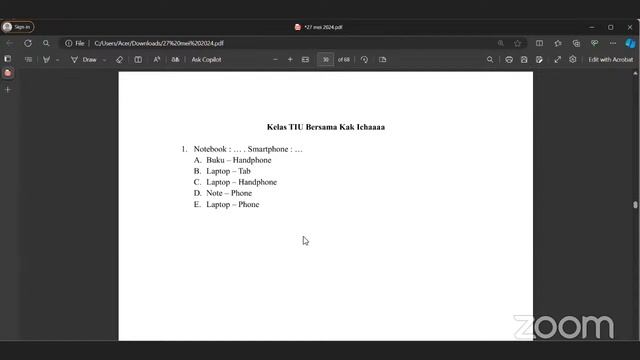The height and width of the screenshot is (360, 640).
Task: Open the PDF viewer settings
Action: tap(573, 60)
